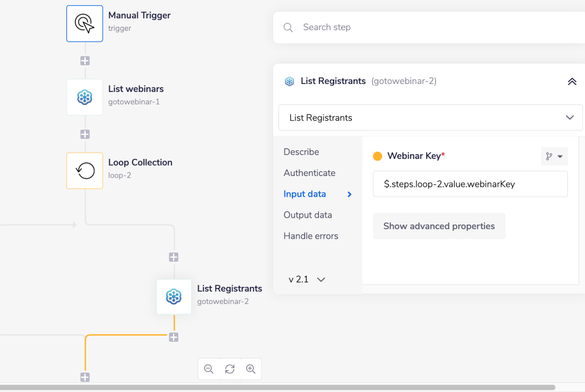Open the version v 2.1 dropdown
Image resolution: width=585 pixels, height=392 pixels.
click(x=307, y=279)
